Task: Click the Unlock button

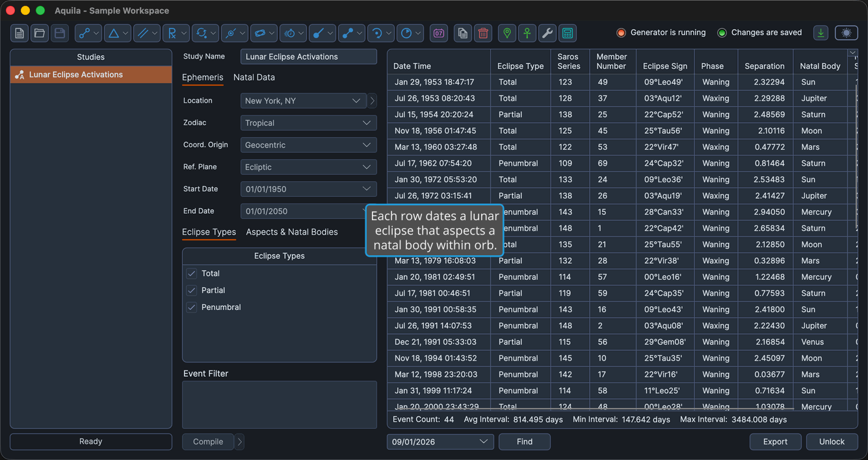Action: 832,442
